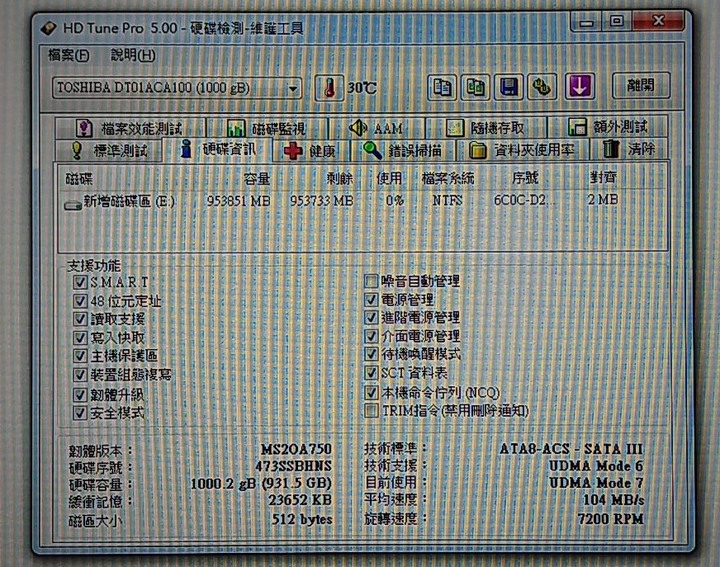Open the 資料夾使用率 tab
720x567 pixels.
522,150
